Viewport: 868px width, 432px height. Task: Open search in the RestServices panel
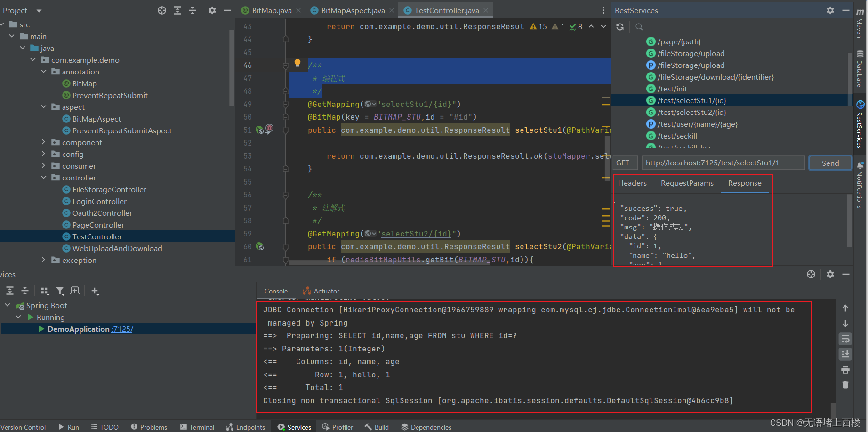click(x=639, y=27)
